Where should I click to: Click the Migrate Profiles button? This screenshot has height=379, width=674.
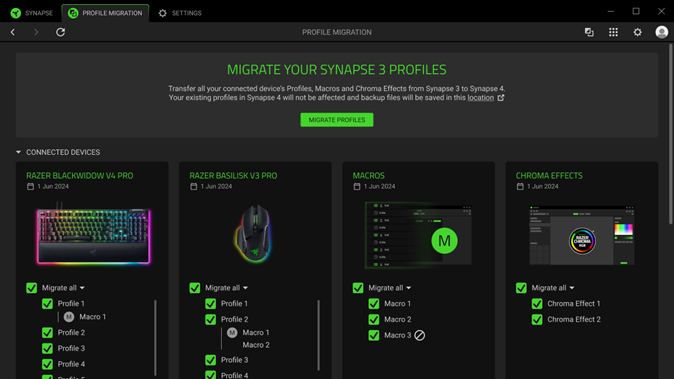click(337, 120)
